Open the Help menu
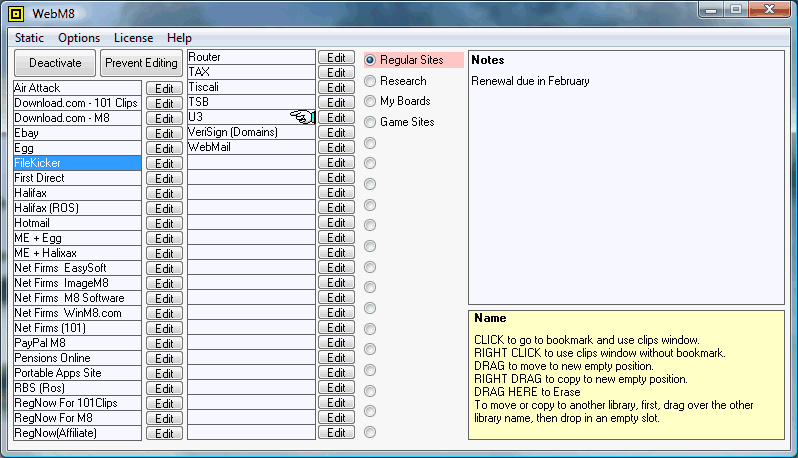Image resolution: width=798 pixels, height=458 pixels. click(x=179, y=38)
